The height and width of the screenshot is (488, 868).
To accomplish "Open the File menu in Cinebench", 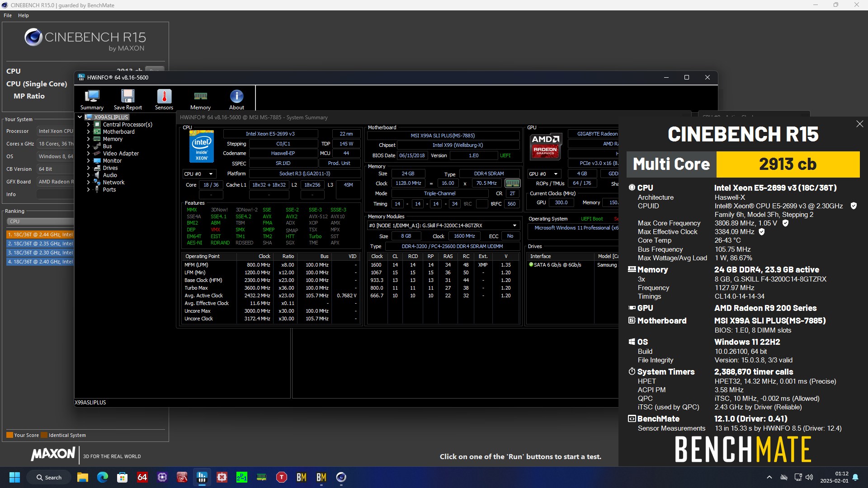I will pyautogui.click(x=8, y=15).
